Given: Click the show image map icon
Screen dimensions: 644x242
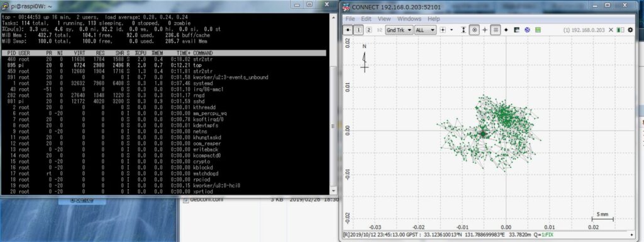Looking at the screenshot, I should pyautogui.click(x=517, y=30).
